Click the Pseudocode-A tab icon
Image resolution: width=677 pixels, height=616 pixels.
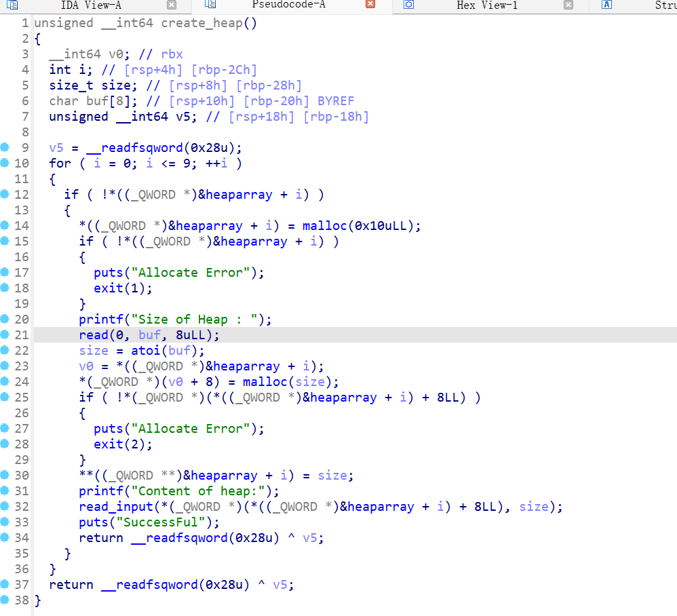coord(210,5)
